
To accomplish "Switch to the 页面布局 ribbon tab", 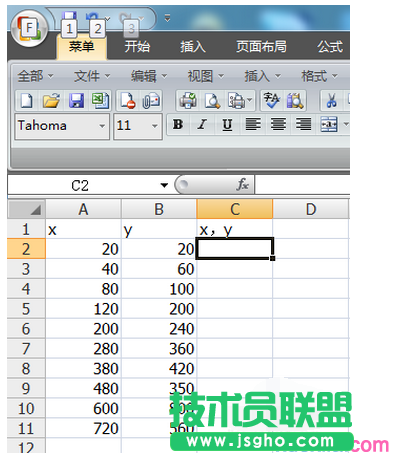I will click(x=261, y=46).
